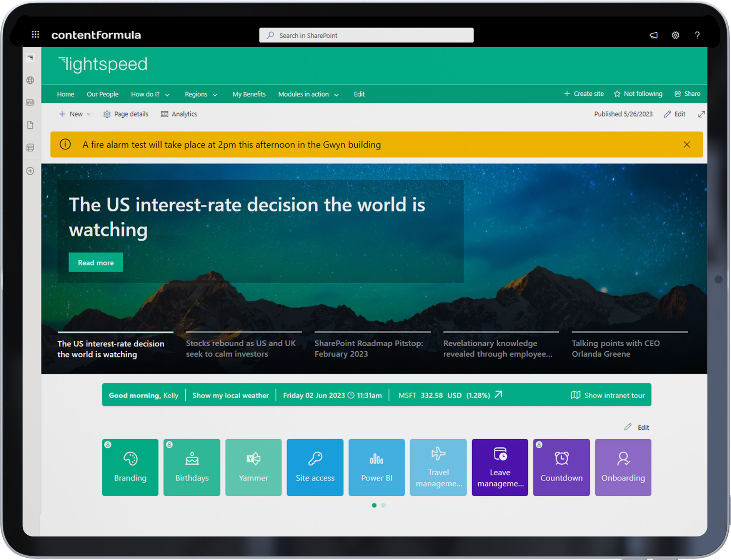Switch to the SharePoint Roadmap Pitstop story
The height and width of the screenshot is (560, 731).
click(368, 348)
